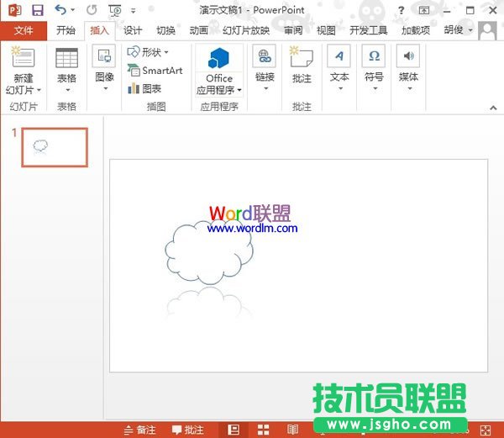Add a Comment (批注) from ribbon

click(x=302, y=66)
